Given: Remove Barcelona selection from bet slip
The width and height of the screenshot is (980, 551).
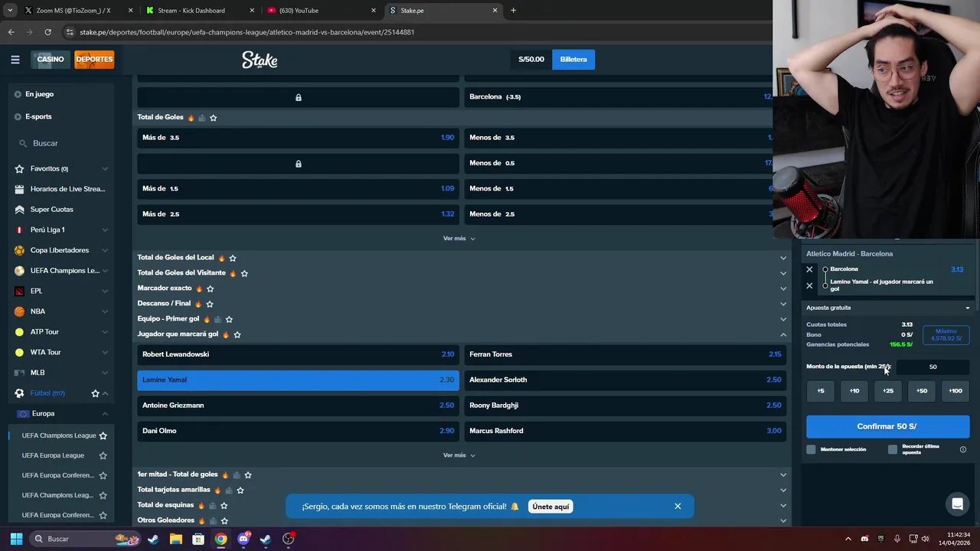Looking at the screenshot, I should pos(809,269).
